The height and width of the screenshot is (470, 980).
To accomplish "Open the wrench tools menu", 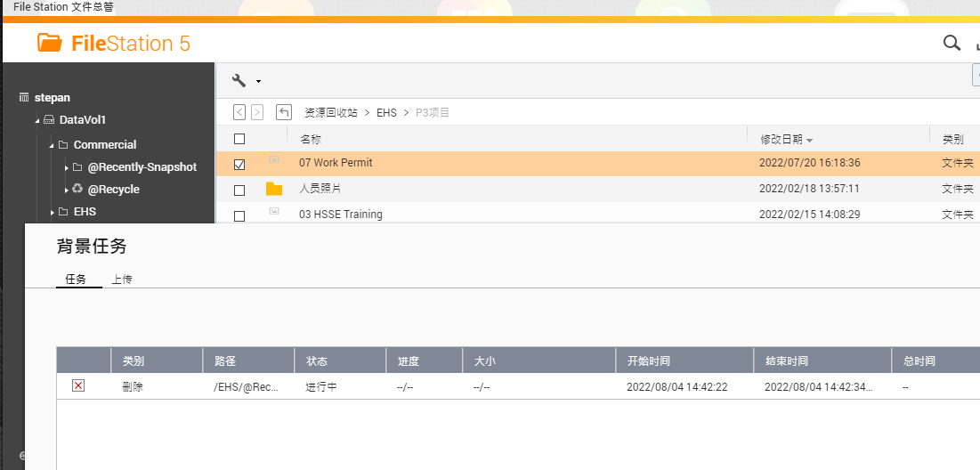I will 239,80.
